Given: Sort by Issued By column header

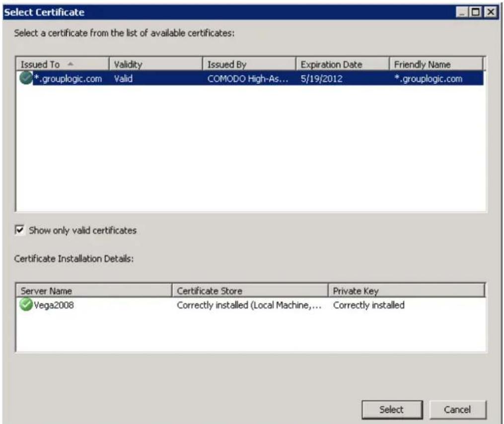Looking at the screenshot, I should pyautogui.click(x=249, y=64).
